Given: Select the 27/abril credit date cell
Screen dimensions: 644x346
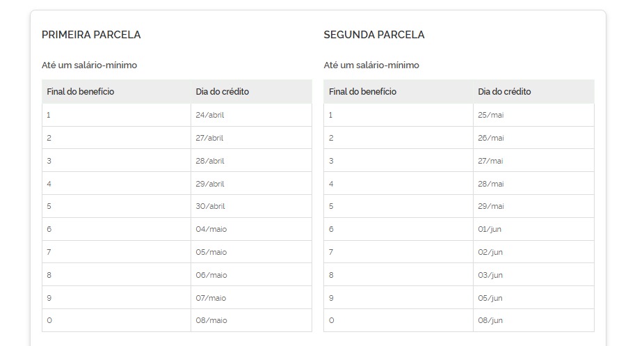Looking at the screenshot, I should [210, 138].
